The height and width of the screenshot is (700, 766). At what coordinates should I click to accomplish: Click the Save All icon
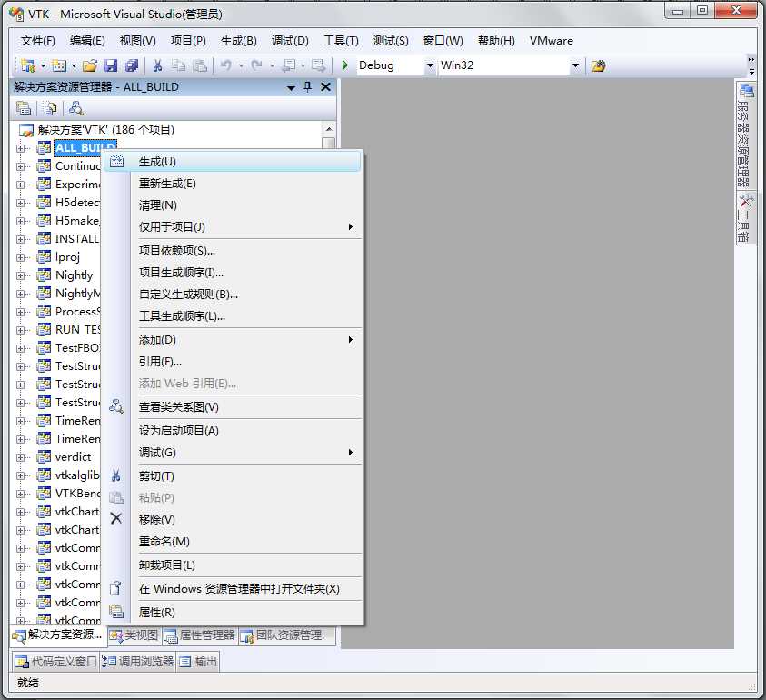tap(132, 65)
